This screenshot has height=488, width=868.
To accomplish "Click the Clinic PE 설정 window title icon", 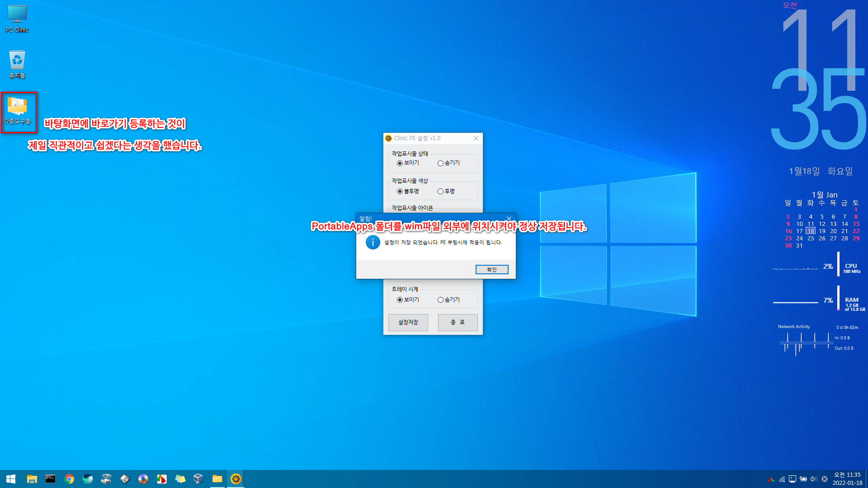I will pyautogui.click(x=388, y=138).
